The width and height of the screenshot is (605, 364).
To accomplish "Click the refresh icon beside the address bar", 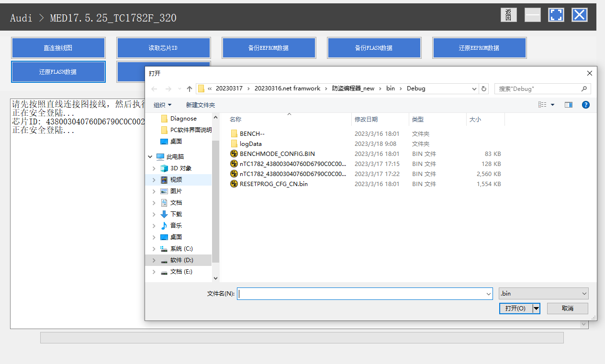I will (x=484, y=89).
